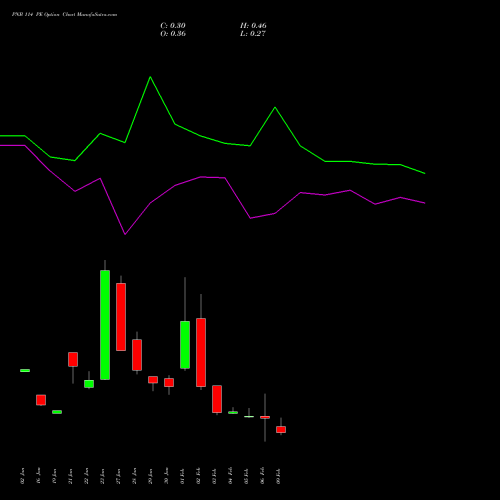
Task: Select the '21 Jan' date label
Action: pos(70,476)
